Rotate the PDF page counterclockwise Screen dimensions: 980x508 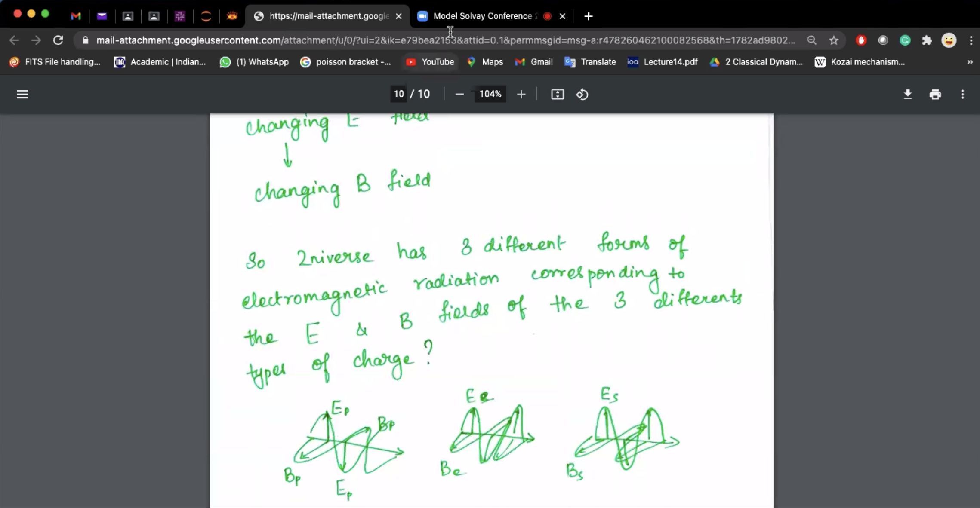(582, 94)
